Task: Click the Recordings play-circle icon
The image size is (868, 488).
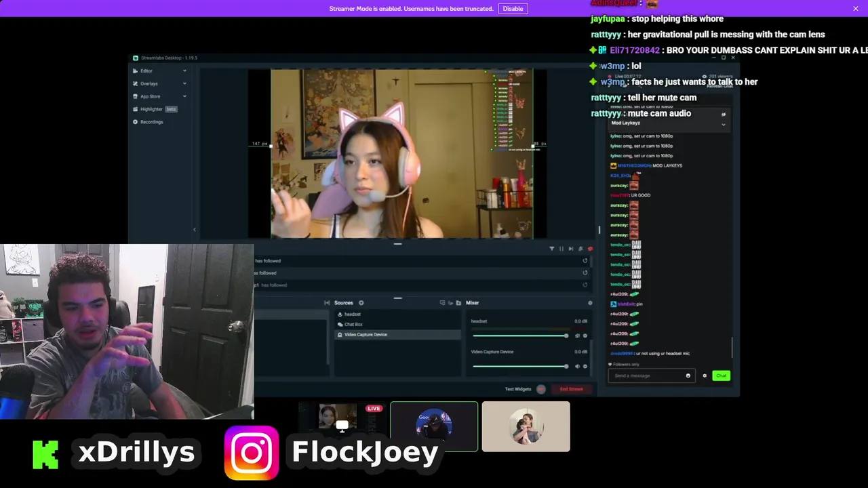Action: click(x=135, y=122)
